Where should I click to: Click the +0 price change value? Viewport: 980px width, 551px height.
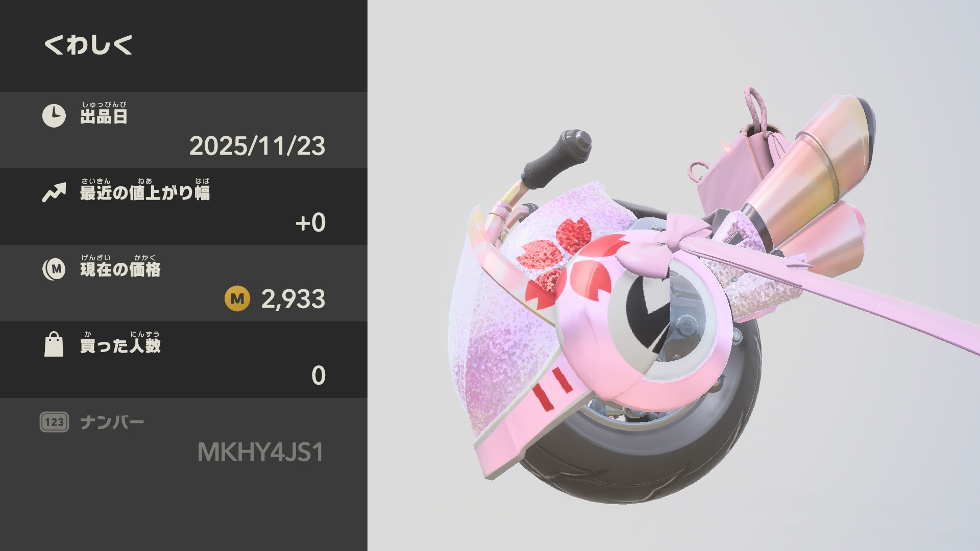point(310,223)
